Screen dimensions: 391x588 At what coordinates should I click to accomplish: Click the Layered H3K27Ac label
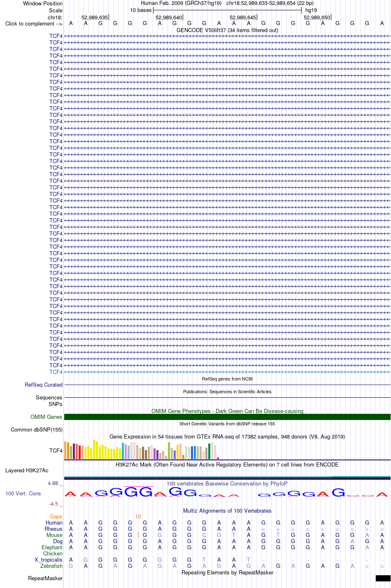(27, 471)
